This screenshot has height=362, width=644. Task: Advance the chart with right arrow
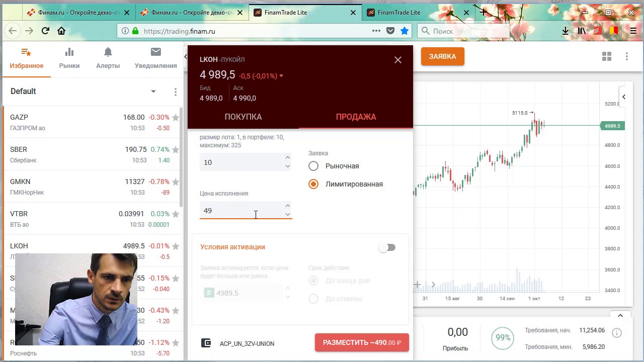pos(433,285)
